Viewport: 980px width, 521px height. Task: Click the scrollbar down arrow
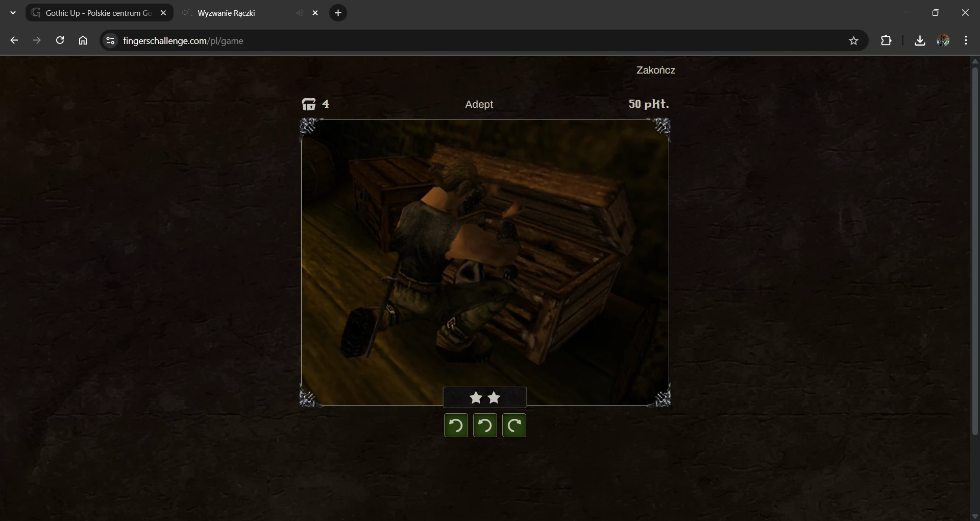click(975, 516)
